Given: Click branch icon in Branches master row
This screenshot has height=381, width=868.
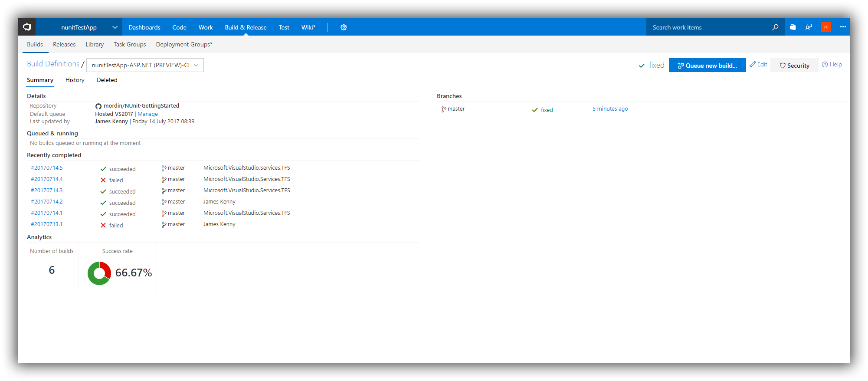Looking at the screenshot, I should [444, 109].
